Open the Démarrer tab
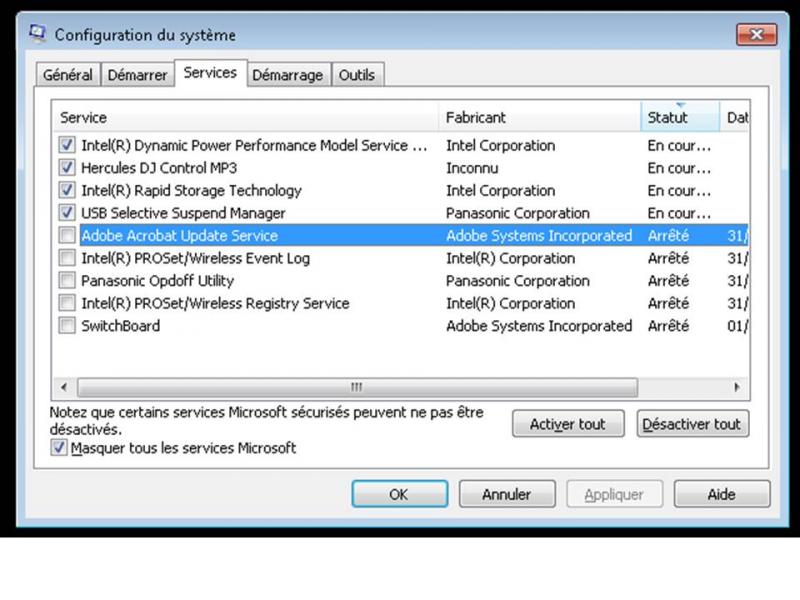800x600 pixels. (x=137, y=75)
